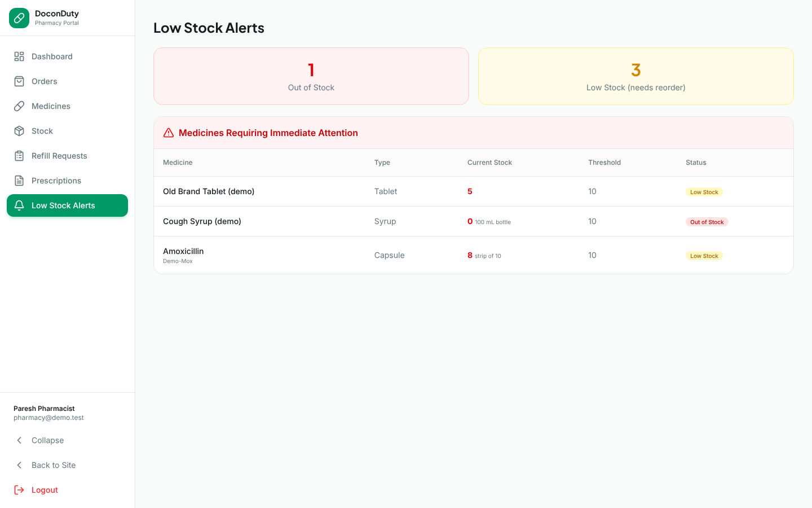Open Refill Requests
Screen dimensions: 812x508
coord(67,156)
